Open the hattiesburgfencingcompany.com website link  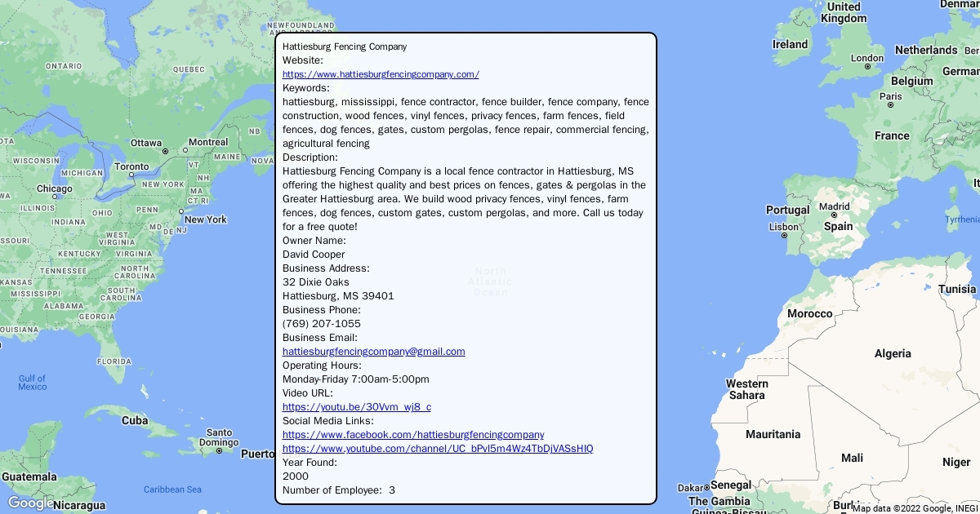(381, 74)
